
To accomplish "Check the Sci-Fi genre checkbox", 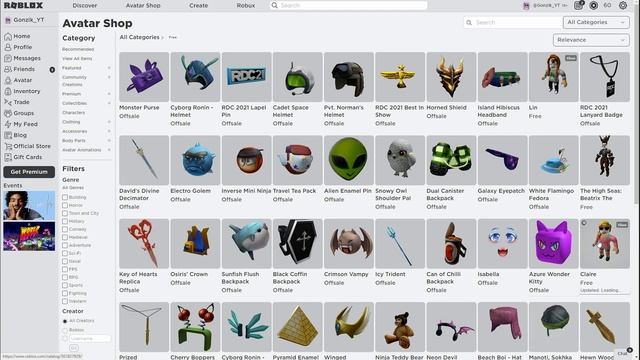I will [x=65, y=253].
